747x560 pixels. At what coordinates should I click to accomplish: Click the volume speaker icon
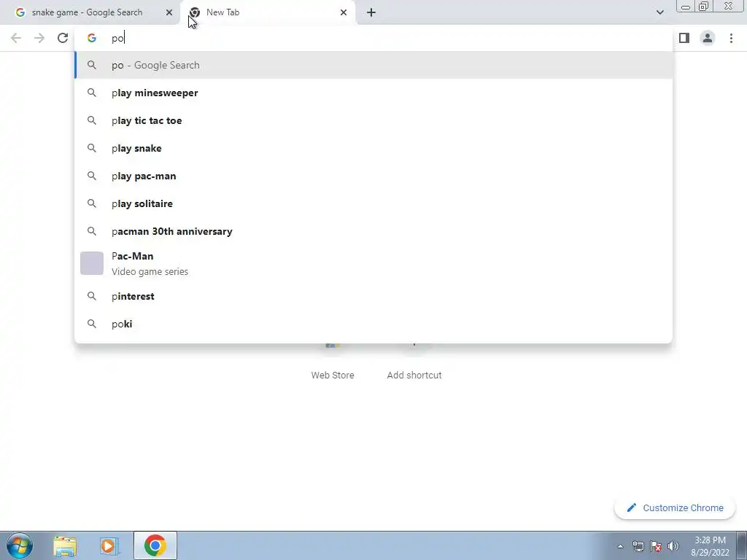(x=673, y=546)
